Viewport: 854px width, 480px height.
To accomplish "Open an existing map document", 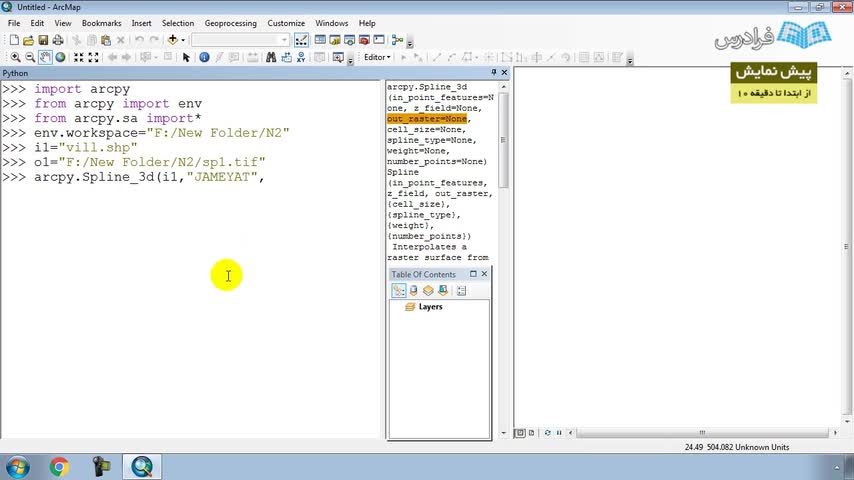I will coord(28,40).
